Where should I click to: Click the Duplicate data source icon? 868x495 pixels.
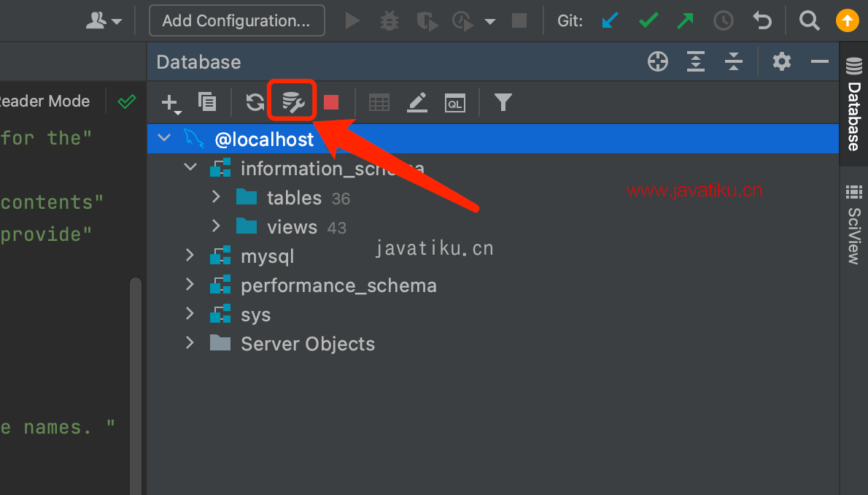pyautogui.click(x=207, y=102)
